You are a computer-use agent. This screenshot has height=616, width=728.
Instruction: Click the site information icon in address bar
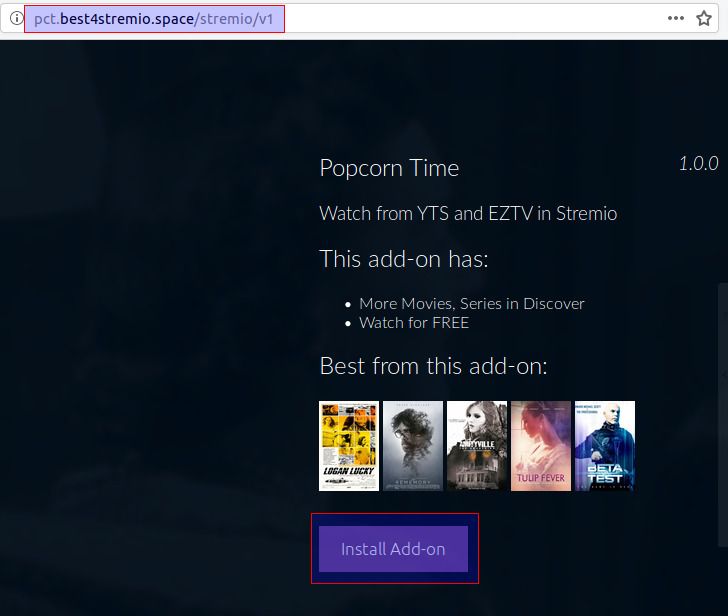pyautogui.click(x=16, y=18)
